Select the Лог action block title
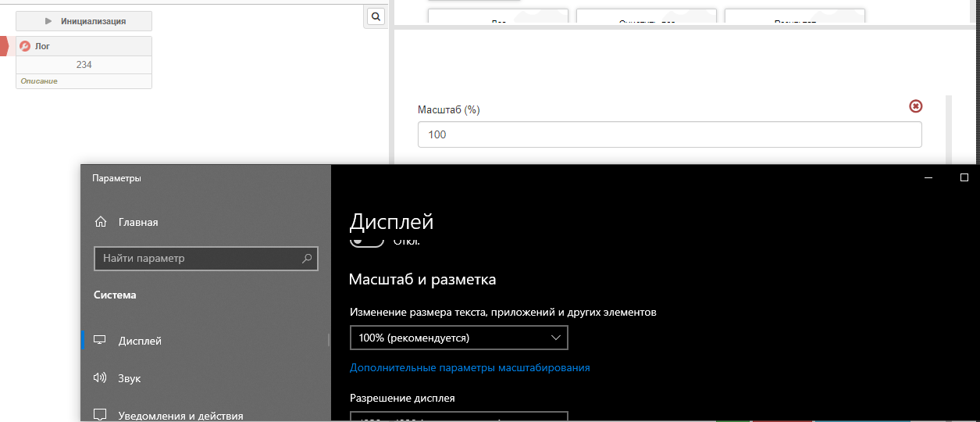Viewport: 980px width, 422px height. coord(42,46)
